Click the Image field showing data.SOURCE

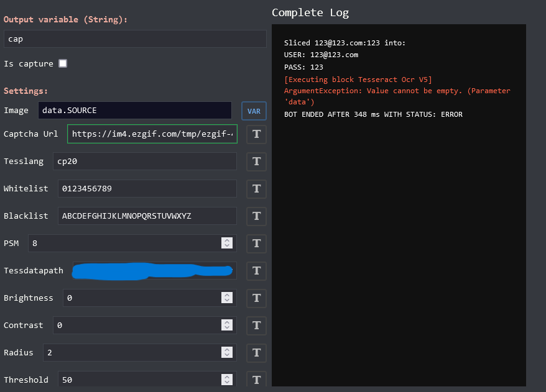[x=135, y=110]
